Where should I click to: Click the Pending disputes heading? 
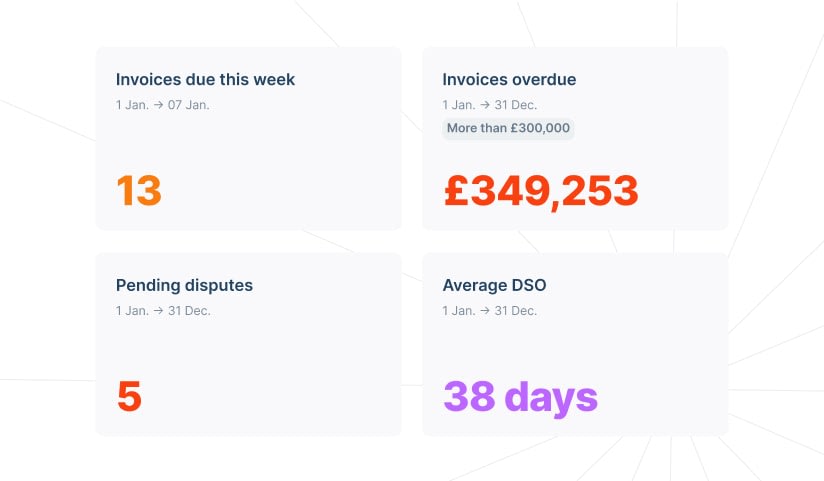click(184, 285)
